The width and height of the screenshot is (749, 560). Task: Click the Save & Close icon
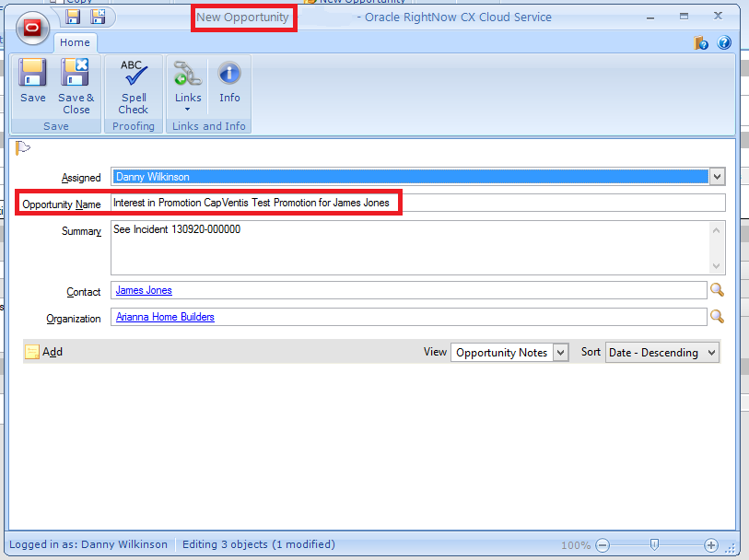76,86
